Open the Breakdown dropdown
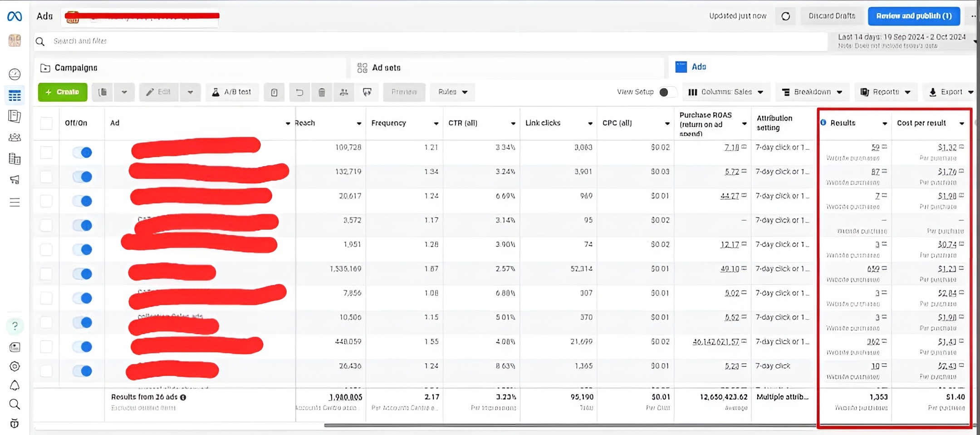Image resolution: width=980 pixels, height=435 pixels. click(812, 92)
